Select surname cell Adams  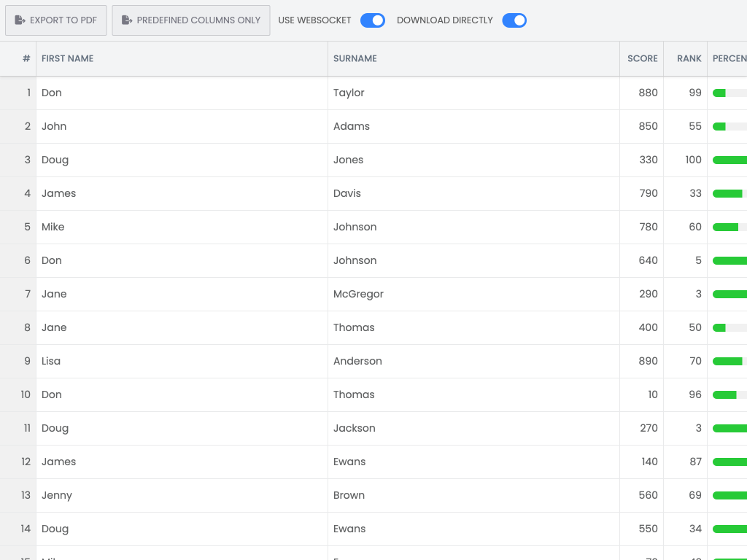(x=473, y=127)
